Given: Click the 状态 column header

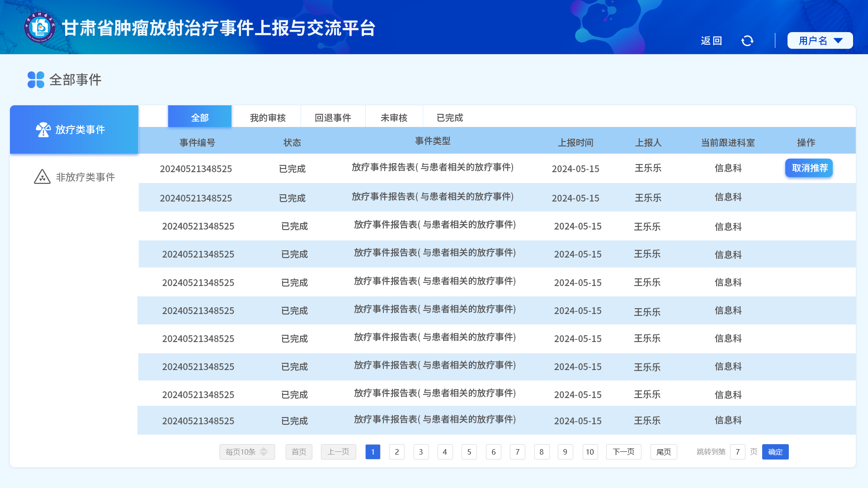Looking at the screenshot, I should pyautogui.click(x=292, y=143).
